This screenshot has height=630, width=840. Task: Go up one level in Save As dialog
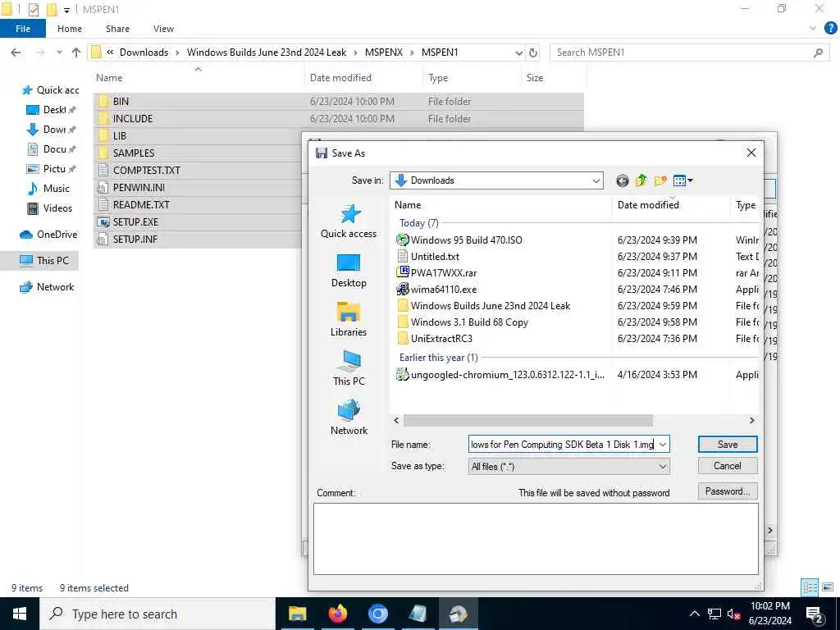[x=641, y=181]
